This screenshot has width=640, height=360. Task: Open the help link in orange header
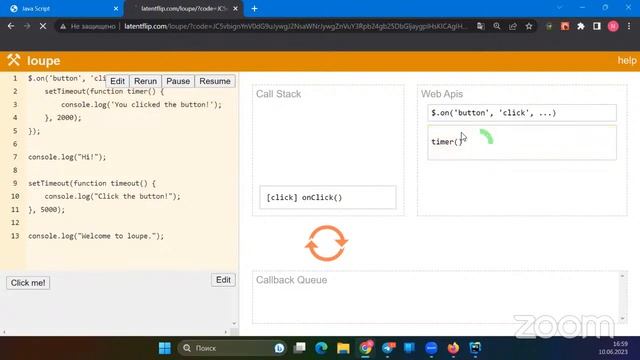point(627,60)
